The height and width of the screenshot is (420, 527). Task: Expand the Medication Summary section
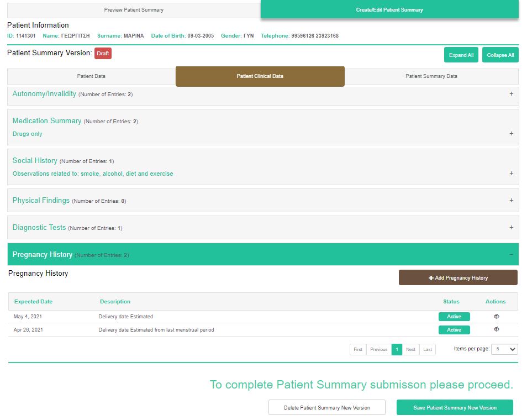[511, 134]
